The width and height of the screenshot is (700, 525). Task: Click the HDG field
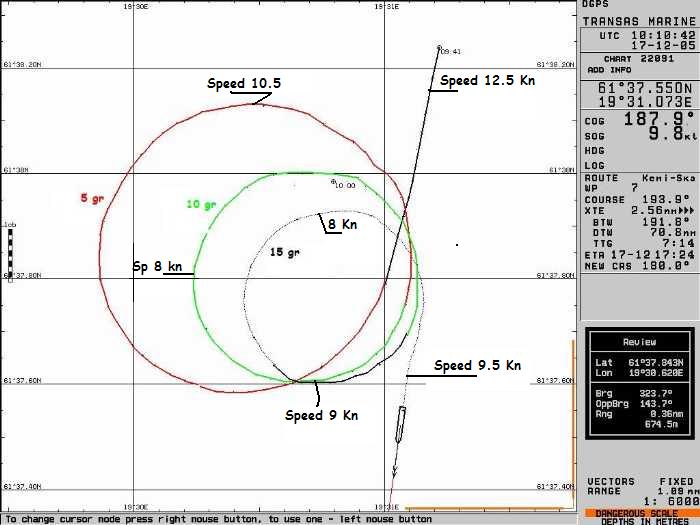pos(594,151)
